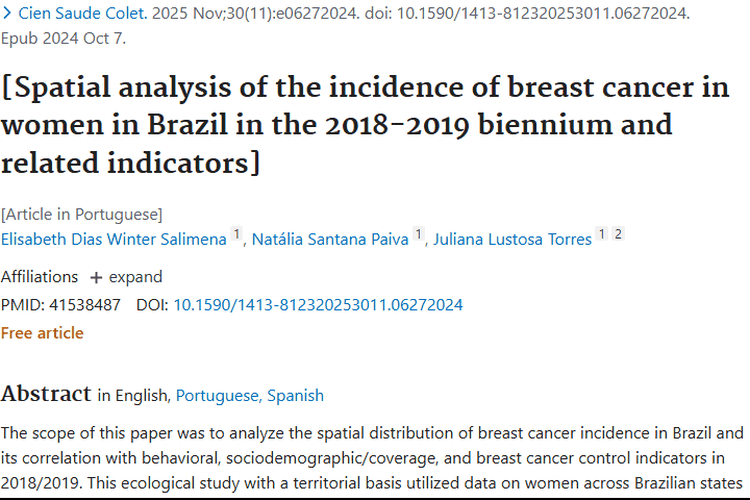Image resolution: width=750 pixels, height=500 pixels.
Task: Click the Article in Portuguese note
Action: tap(81, 214)
